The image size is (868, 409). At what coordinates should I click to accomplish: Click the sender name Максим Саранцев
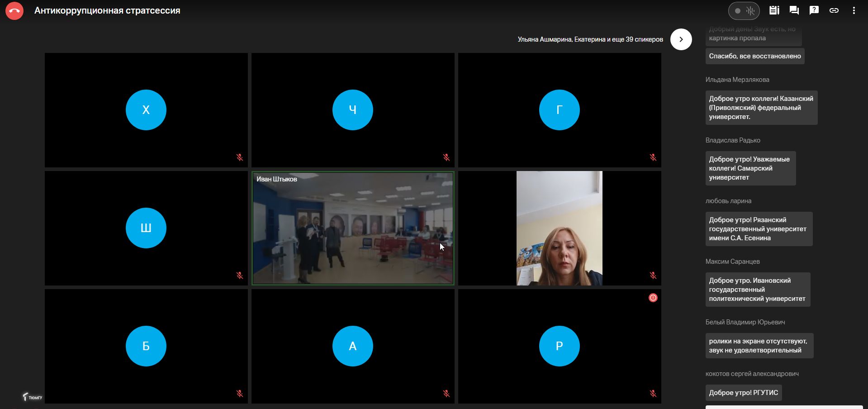[x=732, y=262]
